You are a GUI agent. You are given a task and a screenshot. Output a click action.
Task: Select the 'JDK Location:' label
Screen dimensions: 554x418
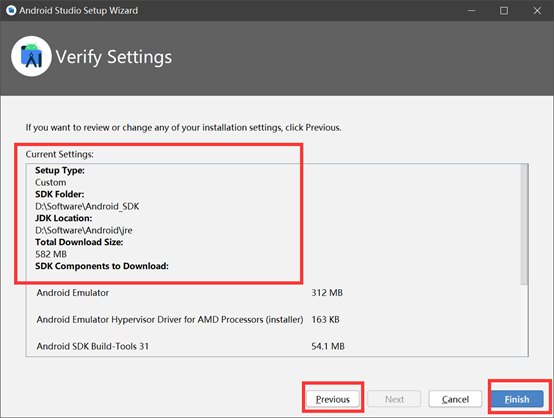(64, 218)
